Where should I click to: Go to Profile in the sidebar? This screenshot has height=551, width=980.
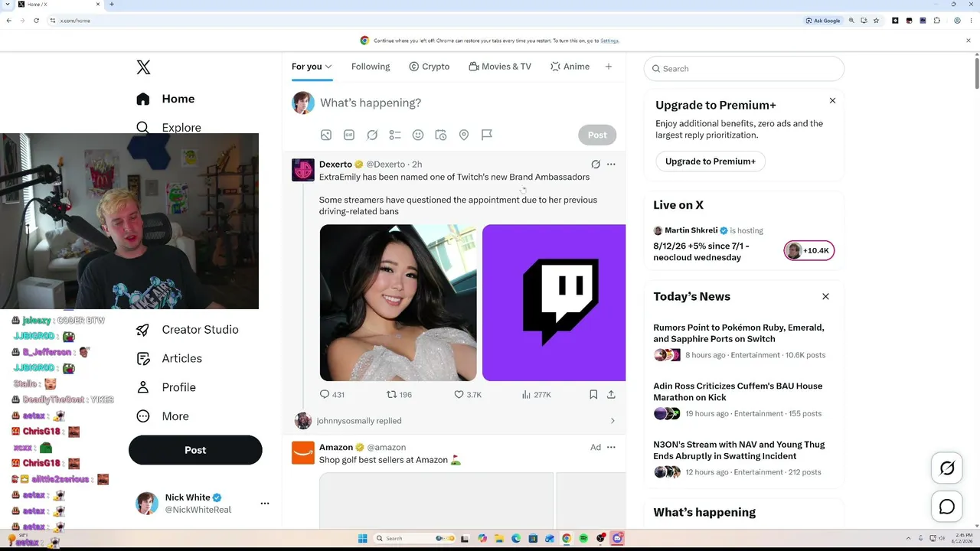[165, 387]
